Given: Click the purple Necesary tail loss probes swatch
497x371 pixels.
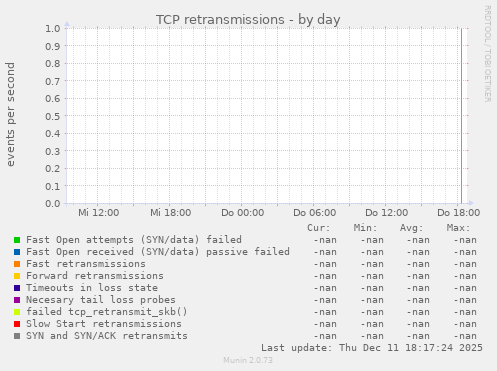Looking at the screenshot, I should [17, 300].
